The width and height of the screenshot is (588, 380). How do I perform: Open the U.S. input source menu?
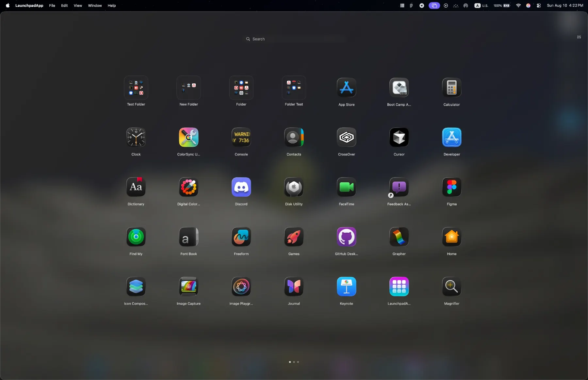coord(481,6)
